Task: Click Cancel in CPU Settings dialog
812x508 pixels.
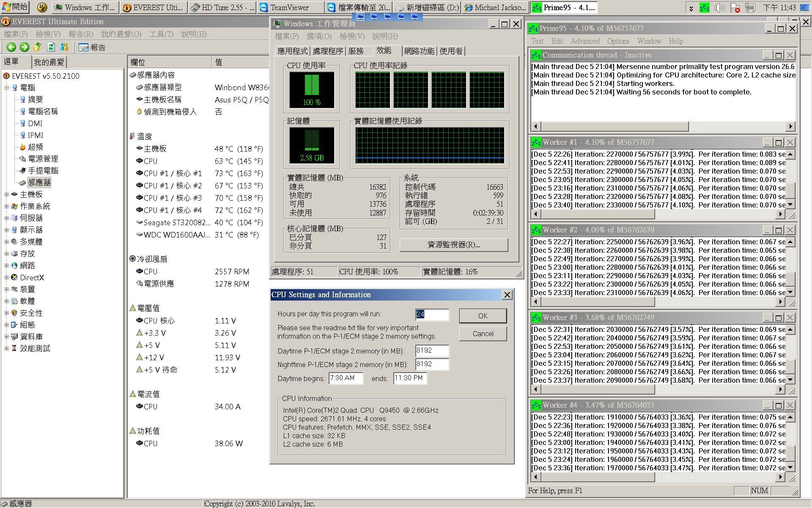Action: click(483, 334)
